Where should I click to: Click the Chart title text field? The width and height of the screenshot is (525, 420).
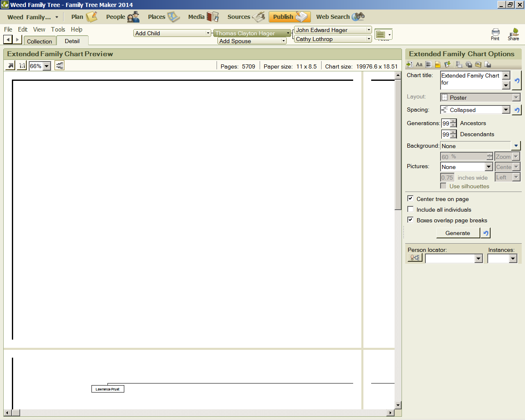click(x=471, y=80)
